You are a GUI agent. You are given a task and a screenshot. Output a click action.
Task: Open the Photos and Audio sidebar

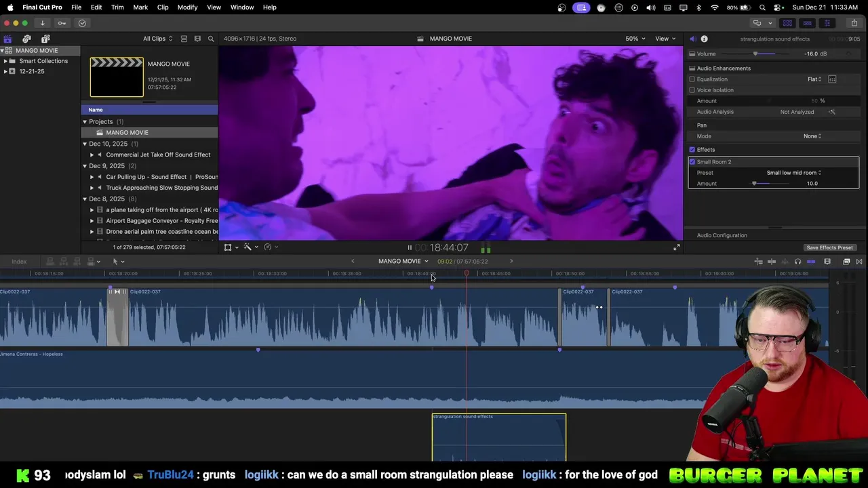[26, 39]
